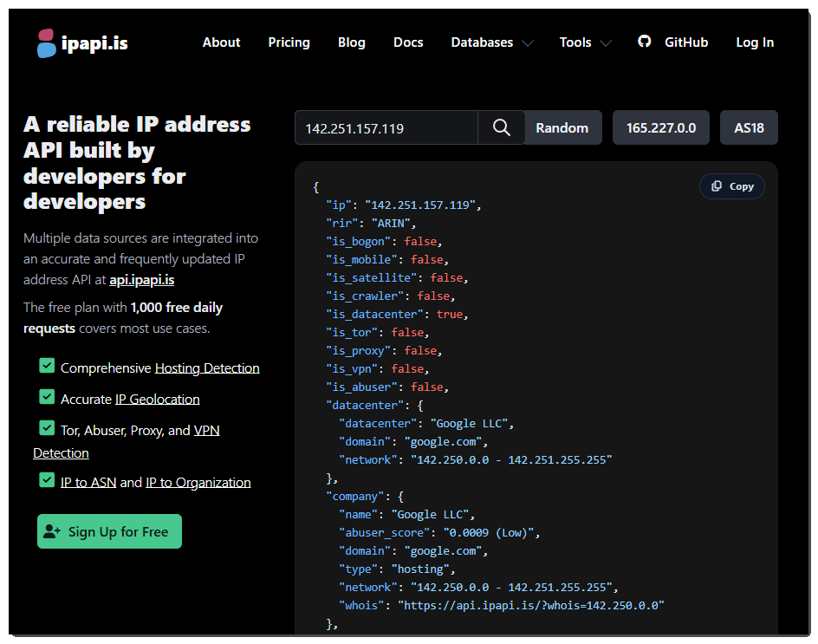Click the "is_vpn": false line
This screenshot has height=644, width=818.
coord(377,369)
